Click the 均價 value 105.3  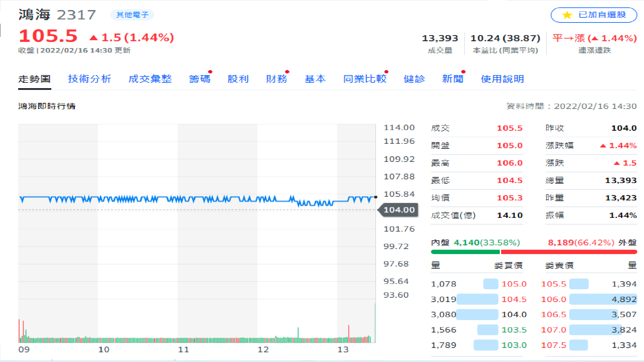[x=509, y=198]
